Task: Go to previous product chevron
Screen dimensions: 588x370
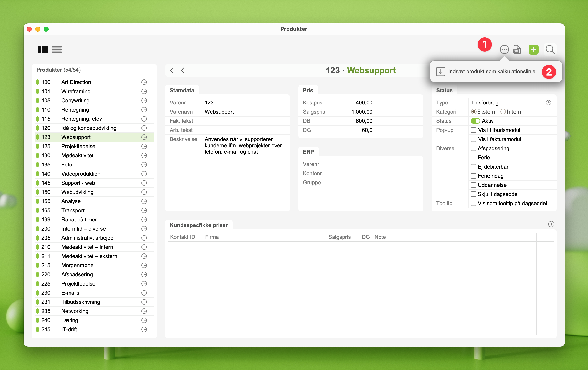Action: point(183,71)
